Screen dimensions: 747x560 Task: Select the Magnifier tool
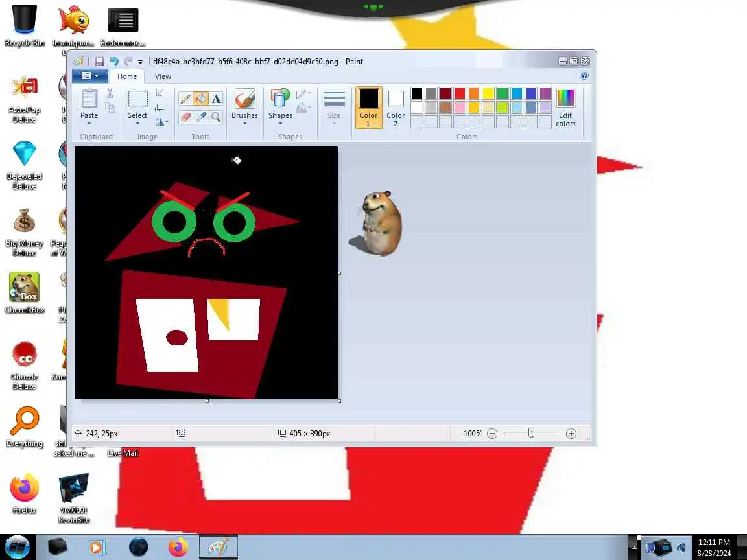click(217, 117)
